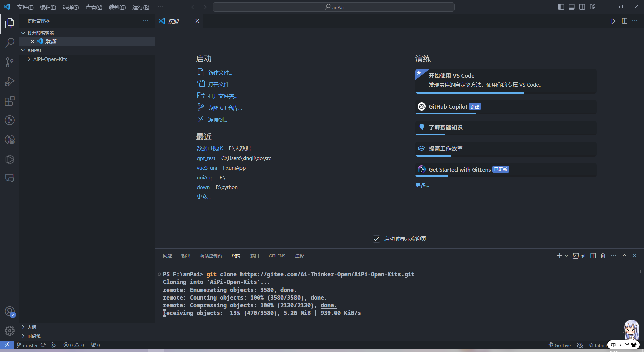Open the GitHub Copilot walkthrough card
The height and width of the screenshot is (352, 644).
point(506,107)
